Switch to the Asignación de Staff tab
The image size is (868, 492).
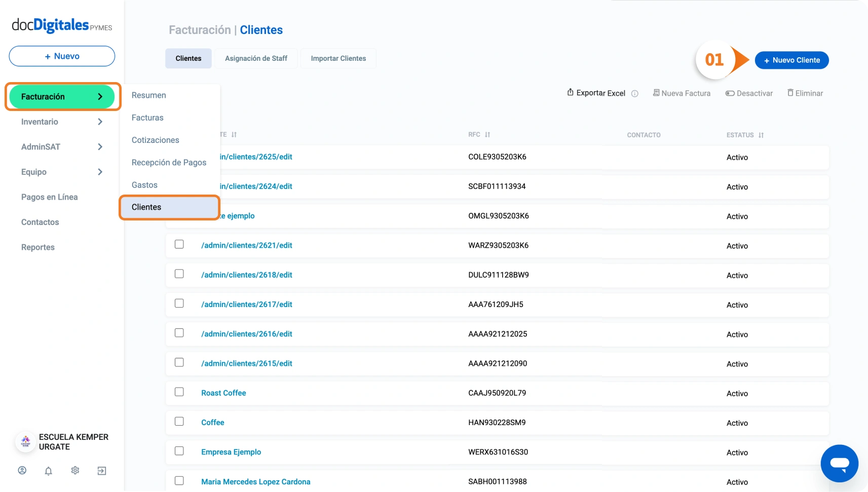pos(256,59)
